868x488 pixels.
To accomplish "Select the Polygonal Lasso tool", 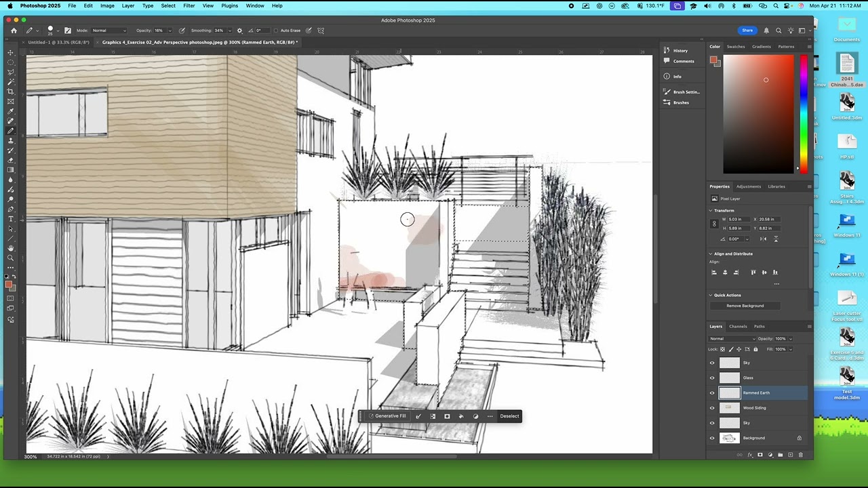I will point(10,72).
